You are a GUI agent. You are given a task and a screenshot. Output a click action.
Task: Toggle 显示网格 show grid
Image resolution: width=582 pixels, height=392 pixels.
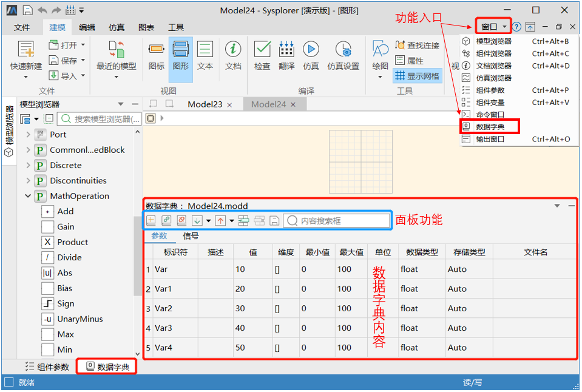pos(418,76)
